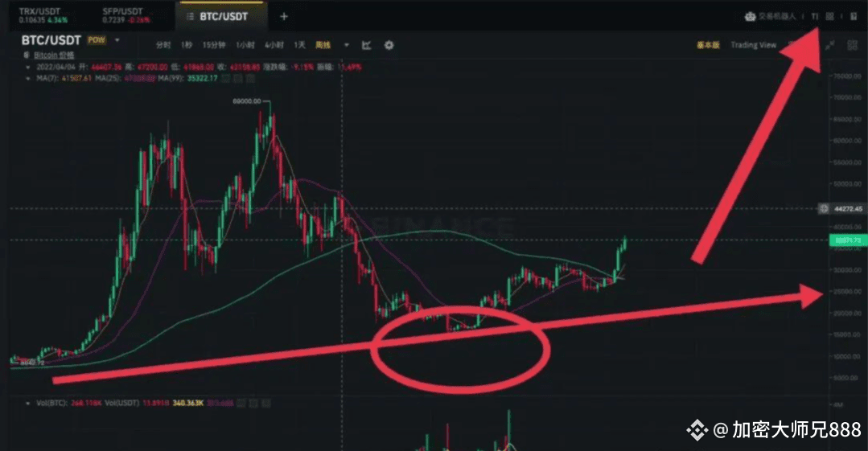
Task: Open the chart settings gear icon
Action: click(x=389, y=45)
